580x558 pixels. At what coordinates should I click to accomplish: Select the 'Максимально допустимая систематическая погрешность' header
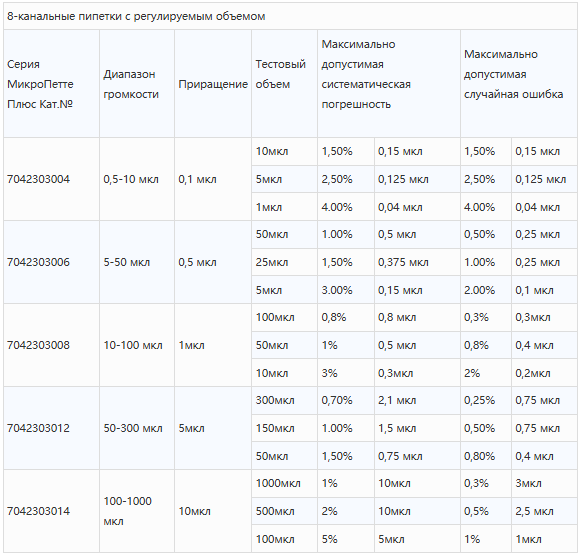point(389,84)
